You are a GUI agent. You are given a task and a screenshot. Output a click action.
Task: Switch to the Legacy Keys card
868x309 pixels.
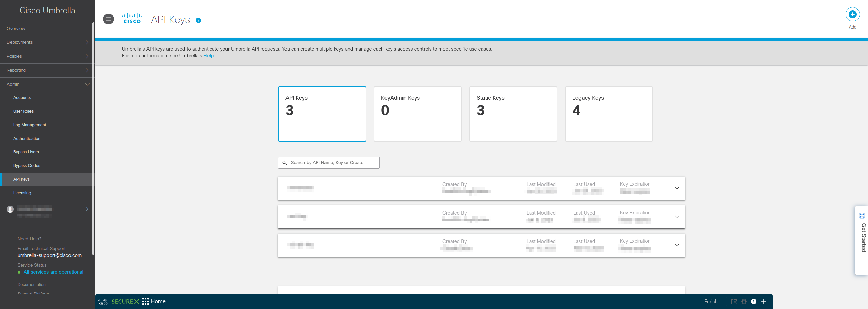pyautogui.click(x=609, y=114)
